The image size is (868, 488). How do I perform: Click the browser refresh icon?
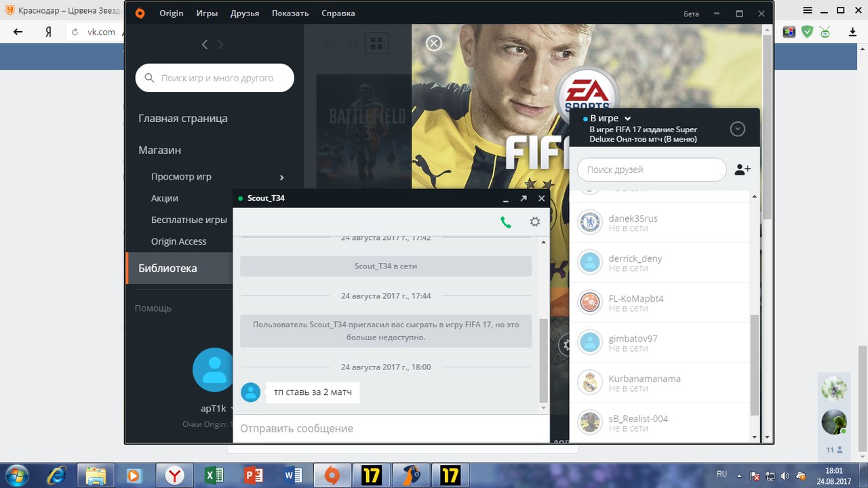pyautogui.click(x=75, y=32)
